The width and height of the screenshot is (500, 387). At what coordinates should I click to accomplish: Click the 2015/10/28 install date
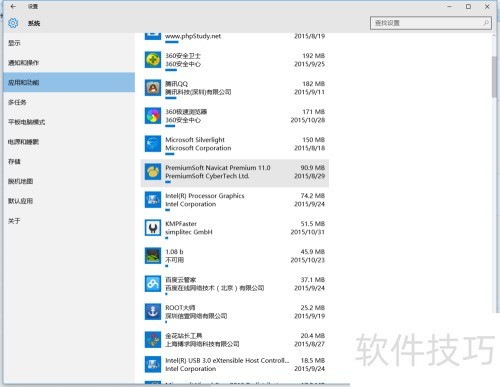(x=308, y=120)
